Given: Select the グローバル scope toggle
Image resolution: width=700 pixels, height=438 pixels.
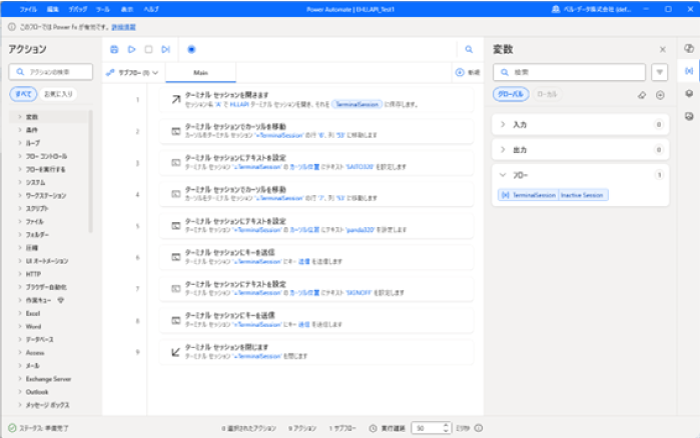Looking at the screenshot, I should tap(511, 94).
